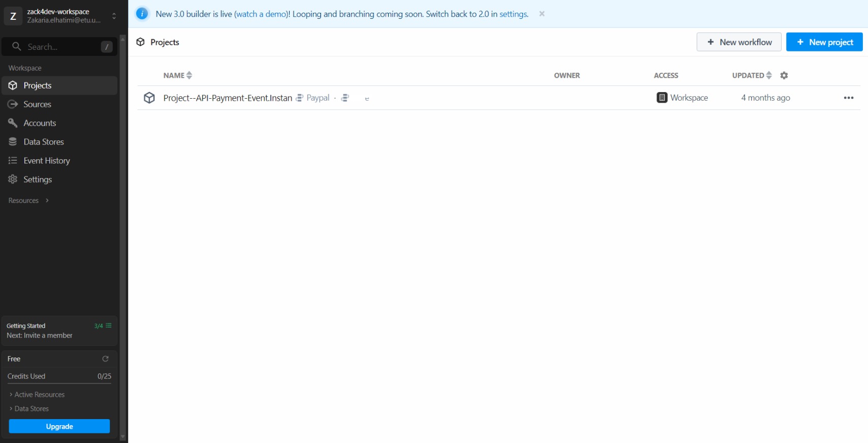Click the New workflow button
This screenshot has width=868, height=443.
739,42
